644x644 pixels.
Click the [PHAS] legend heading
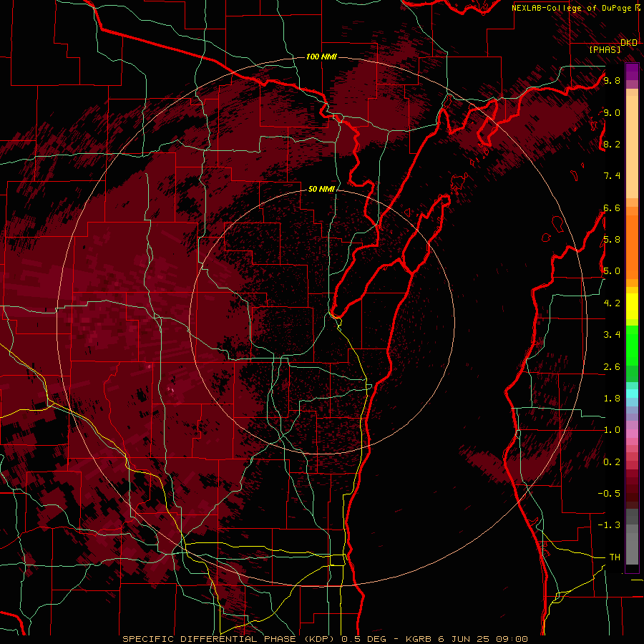(605, 49)
